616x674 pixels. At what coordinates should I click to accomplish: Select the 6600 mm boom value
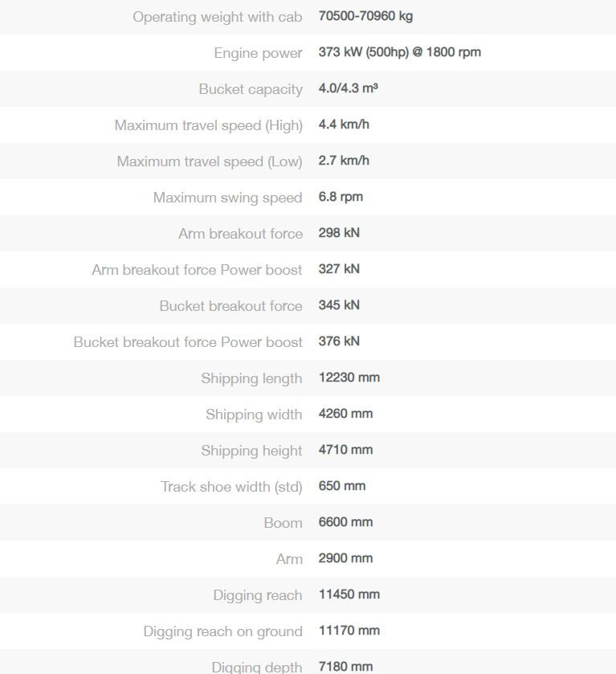point(345,522)
